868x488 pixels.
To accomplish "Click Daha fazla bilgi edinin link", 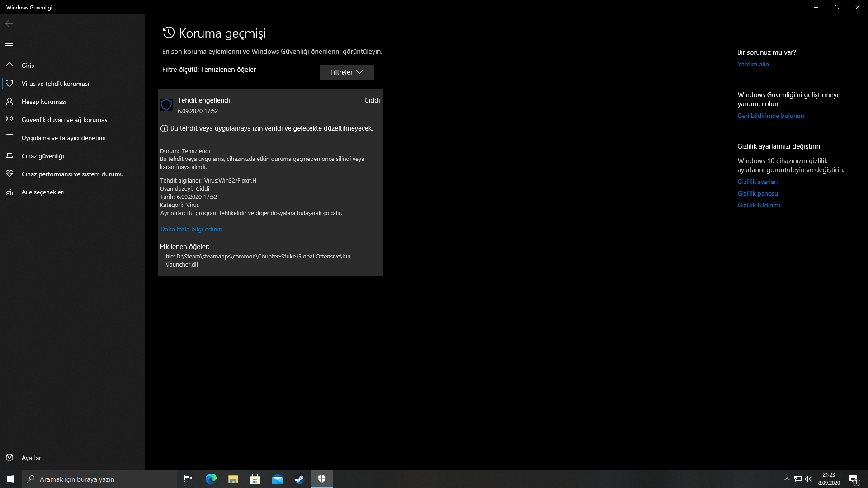I will coord(191,229).
